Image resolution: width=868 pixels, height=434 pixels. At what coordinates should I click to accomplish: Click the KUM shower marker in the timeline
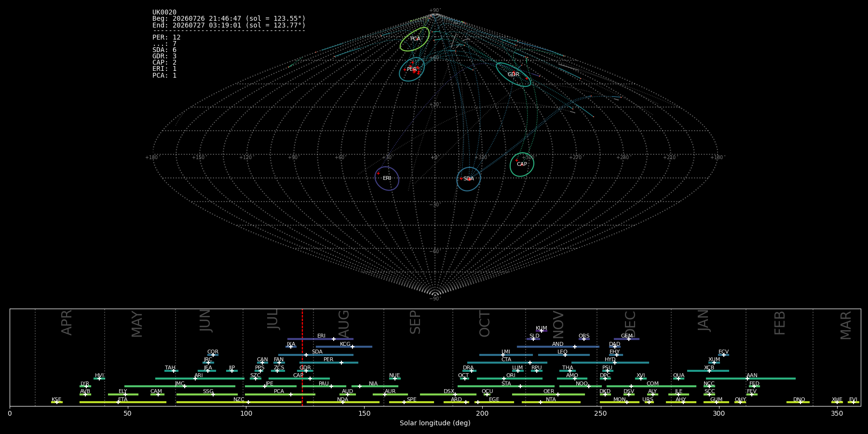(541, 331)
